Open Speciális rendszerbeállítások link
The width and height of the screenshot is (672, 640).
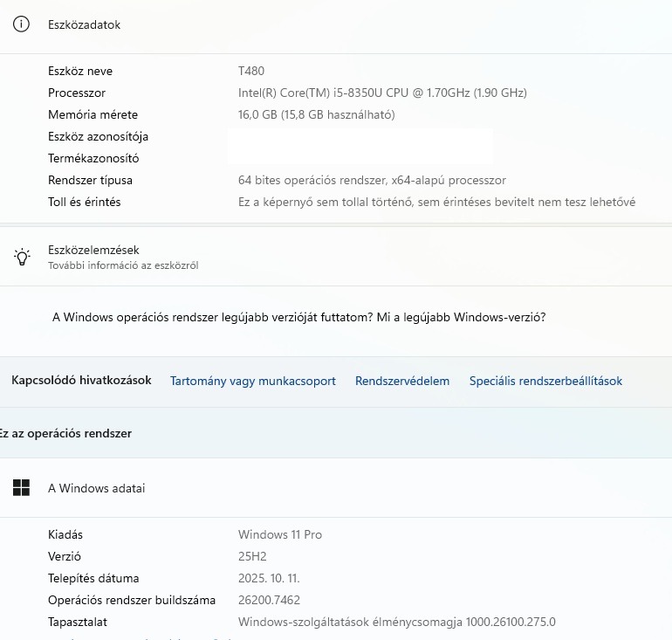coord(545,381)
